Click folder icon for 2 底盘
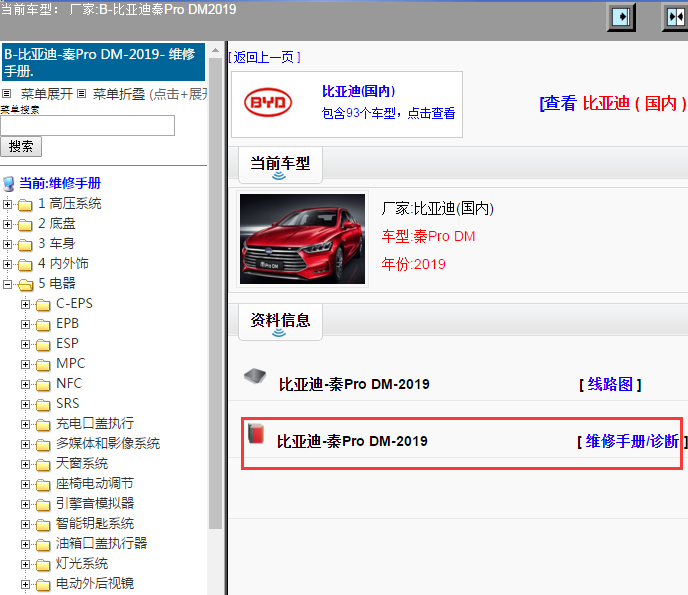This screenshot has width=688, height=595. click(x=25, y=225)
